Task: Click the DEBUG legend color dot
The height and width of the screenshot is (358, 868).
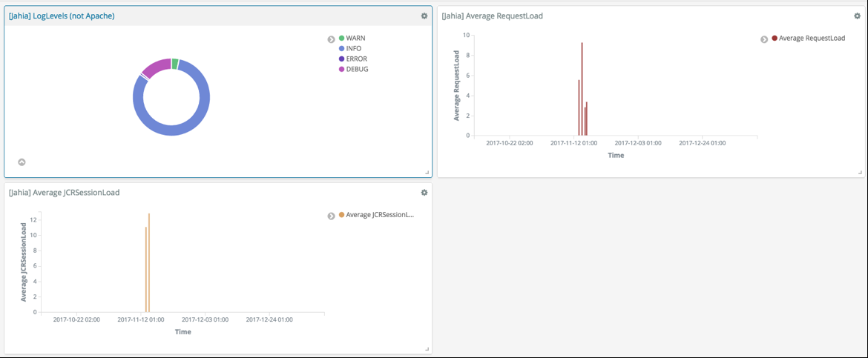Action: 342,70
